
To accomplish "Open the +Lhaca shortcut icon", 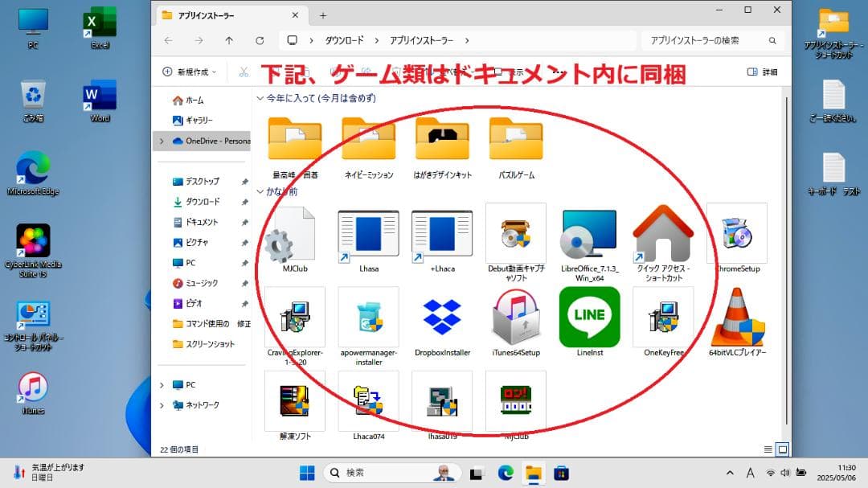I will (442, 235).
